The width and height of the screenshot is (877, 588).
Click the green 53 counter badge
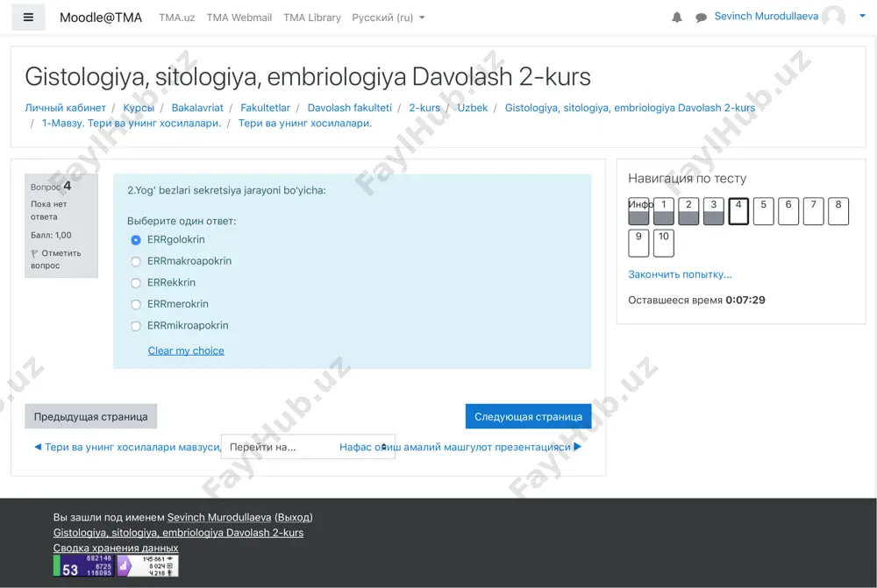83,565
